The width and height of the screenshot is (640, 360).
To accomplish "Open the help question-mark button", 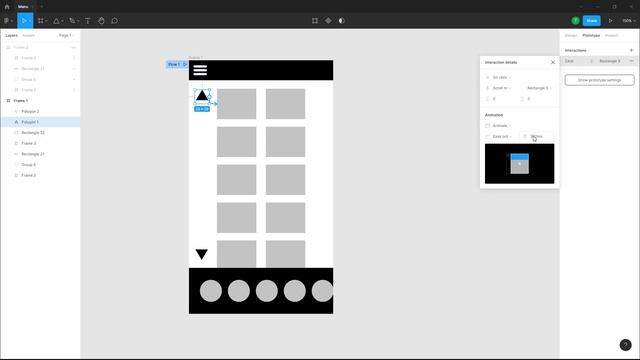I will click(x=625, y=345).
